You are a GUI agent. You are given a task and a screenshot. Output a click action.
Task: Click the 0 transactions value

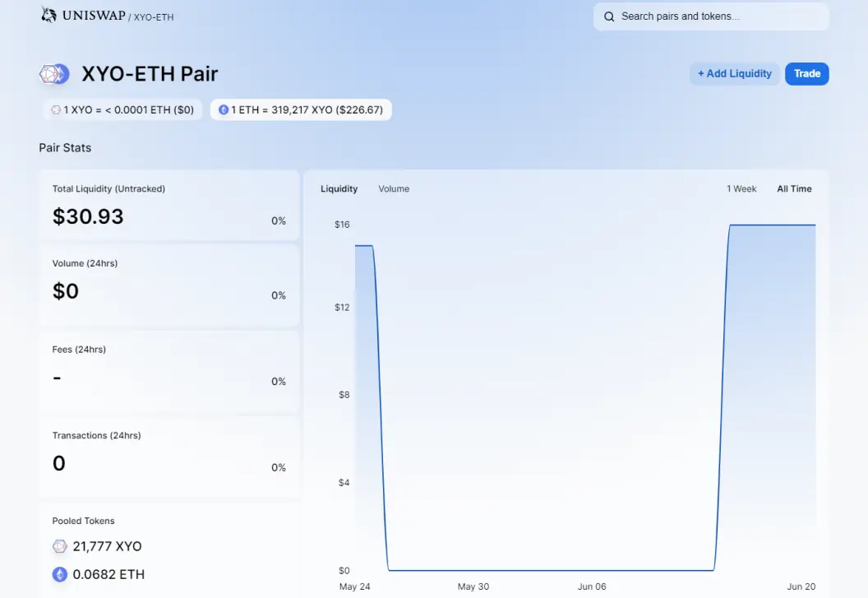click(x=58, y=463)
